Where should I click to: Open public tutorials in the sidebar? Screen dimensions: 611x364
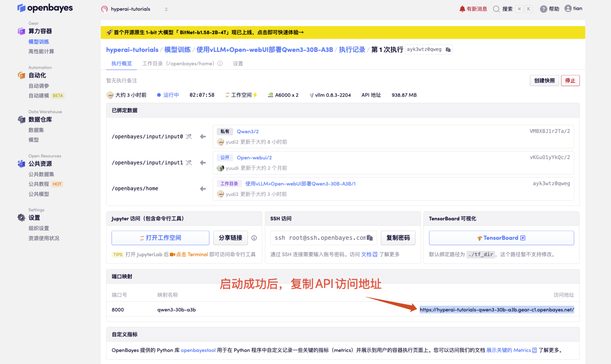(x=39, y=184)
